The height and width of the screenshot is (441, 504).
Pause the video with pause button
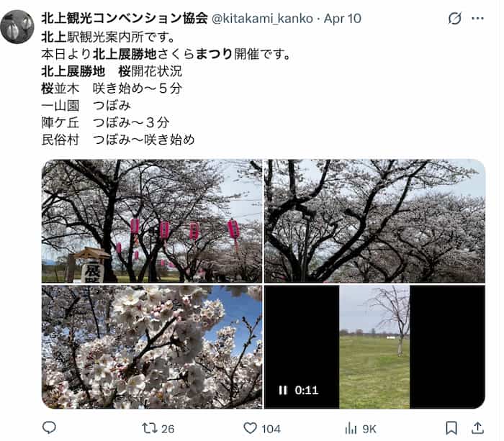[283, 390]
